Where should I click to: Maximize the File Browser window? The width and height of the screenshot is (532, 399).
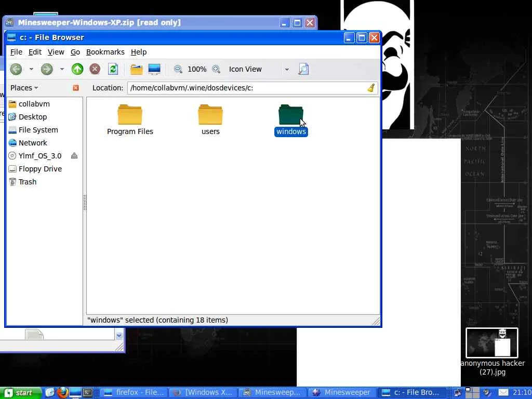click(362, 37)
